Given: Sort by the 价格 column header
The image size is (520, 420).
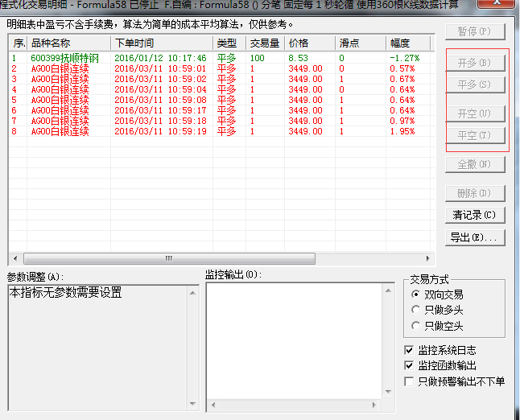Looking at the screenshot, I should (310, 43).
